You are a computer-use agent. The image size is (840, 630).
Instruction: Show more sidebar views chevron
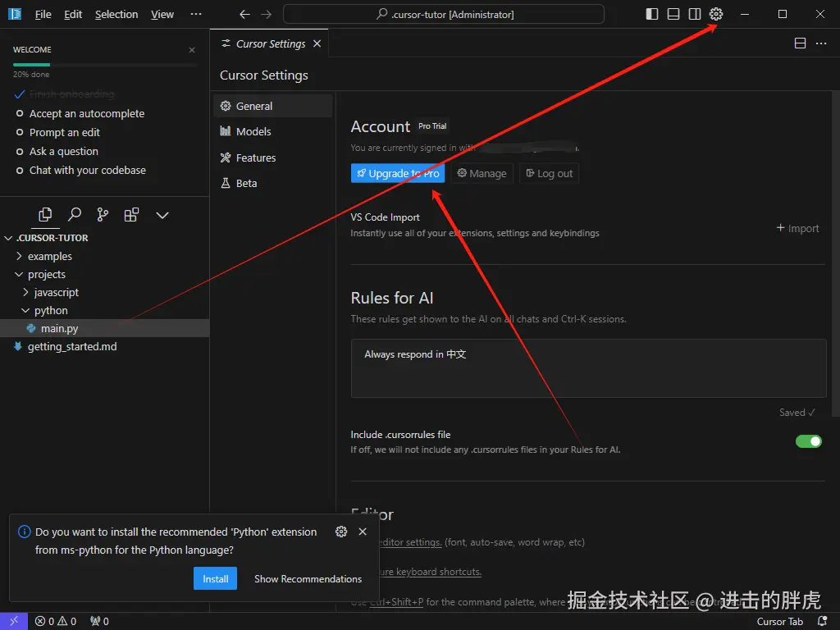162,216
